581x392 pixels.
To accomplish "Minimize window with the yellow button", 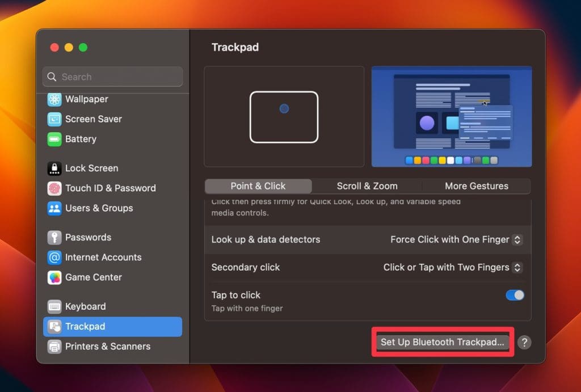I will pyautogui.click(x=69, y=48).
